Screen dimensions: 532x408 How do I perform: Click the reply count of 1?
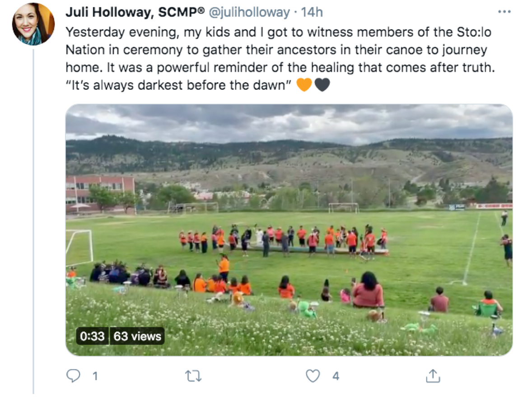point(95,376)
